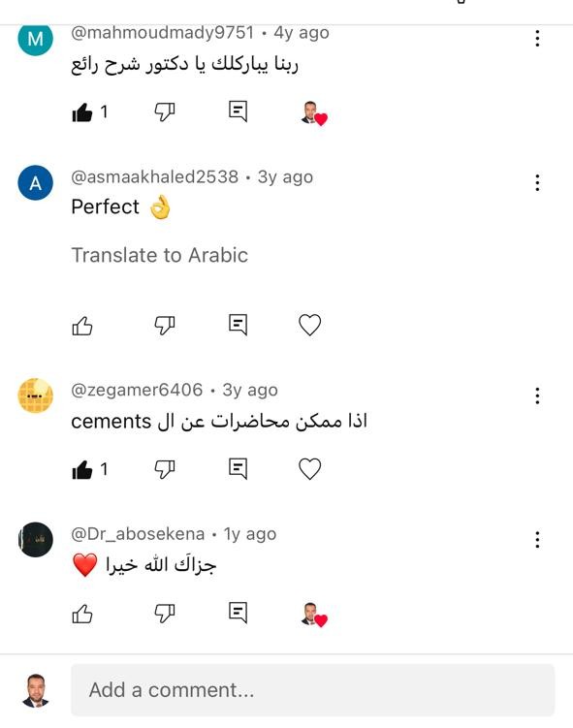Dislike @zegamer6406's comment
Image resolution: width=573 pixels, height=728 pixels.
pos(165,469)
